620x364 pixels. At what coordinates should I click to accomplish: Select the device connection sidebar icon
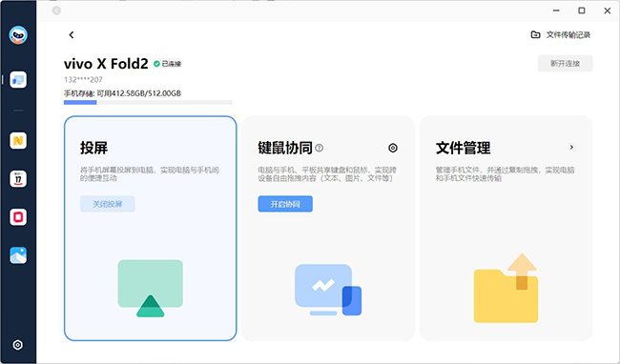pos(18,80)
